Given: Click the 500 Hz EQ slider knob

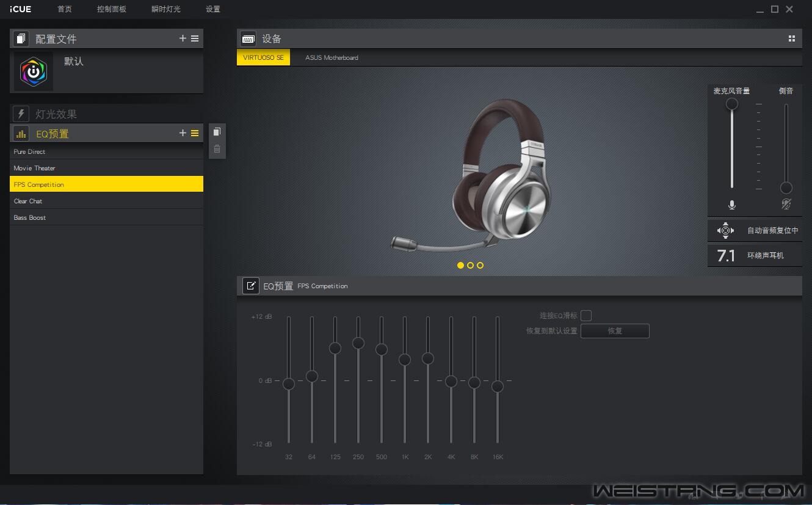Looking at the screenshot, I should pyautogui.click(x=382, y=349).
